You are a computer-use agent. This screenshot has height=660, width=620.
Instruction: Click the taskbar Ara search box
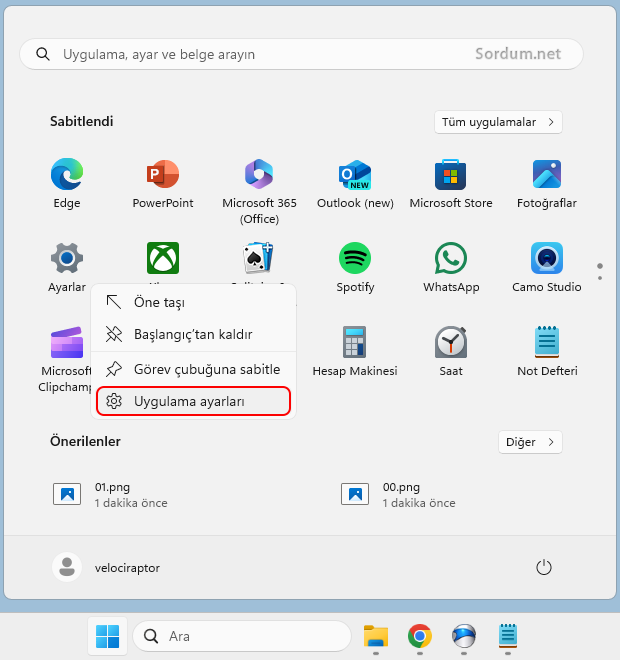pos(242,636)
